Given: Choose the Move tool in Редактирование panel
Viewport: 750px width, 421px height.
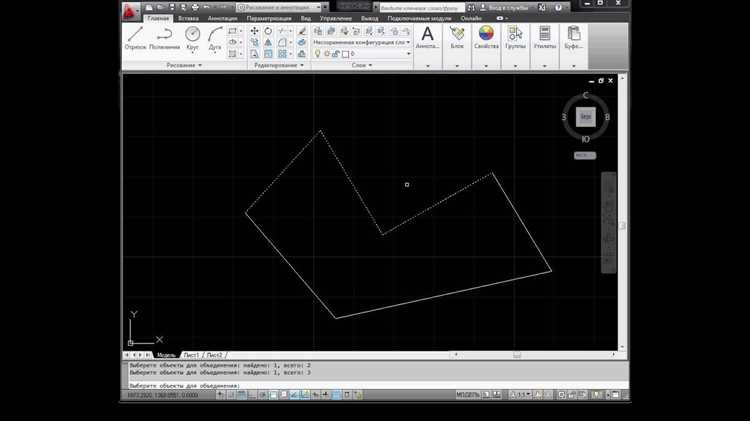Looking at the screenshot, I should (x=254, y=31).
